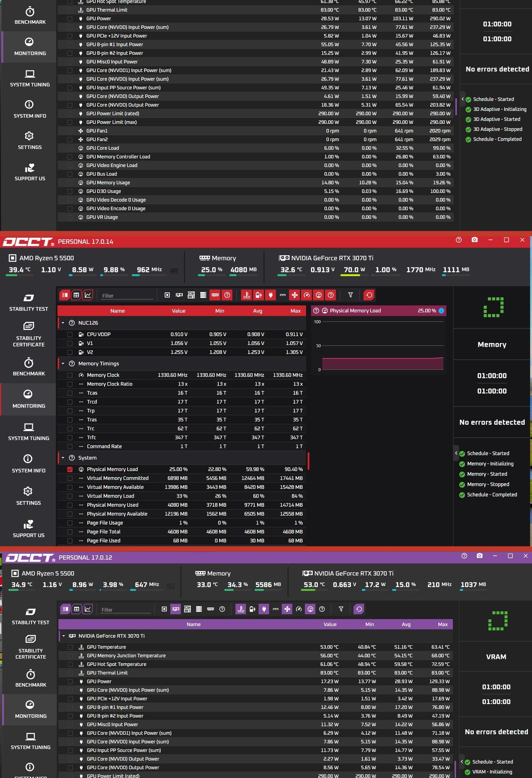
Task: Toggle GPU sensor filter in OCCT 17.0.12
Action: tap(176, 609)
